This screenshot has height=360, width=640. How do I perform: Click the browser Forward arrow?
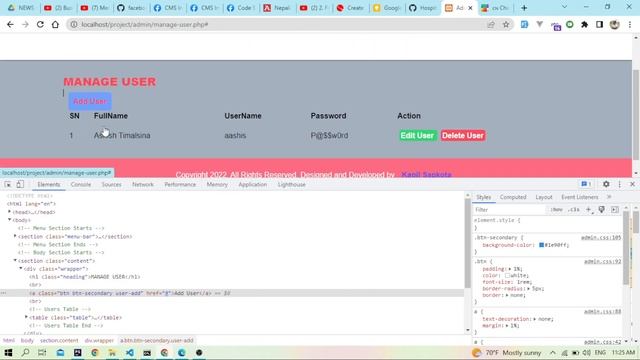click(25, 24)
